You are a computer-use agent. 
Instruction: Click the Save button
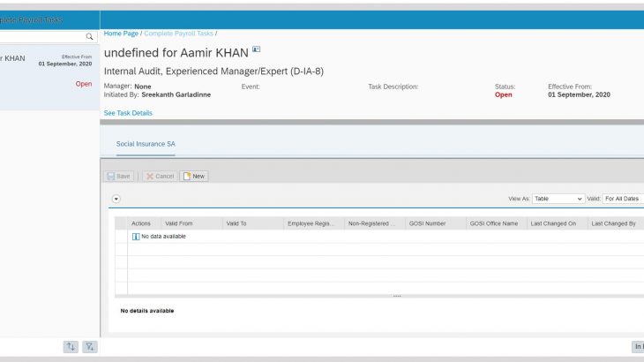119,177
